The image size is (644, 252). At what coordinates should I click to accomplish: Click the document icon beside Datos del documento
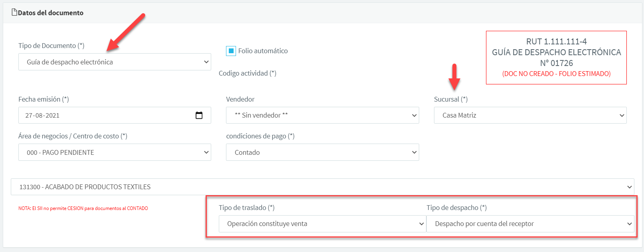[x=14, y=12]
